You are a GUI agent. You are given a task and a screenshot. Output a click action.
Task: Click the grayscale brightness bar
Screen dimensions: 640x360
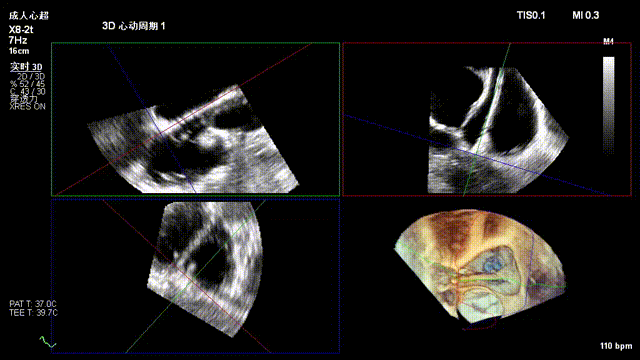click(x=609, y=106)
